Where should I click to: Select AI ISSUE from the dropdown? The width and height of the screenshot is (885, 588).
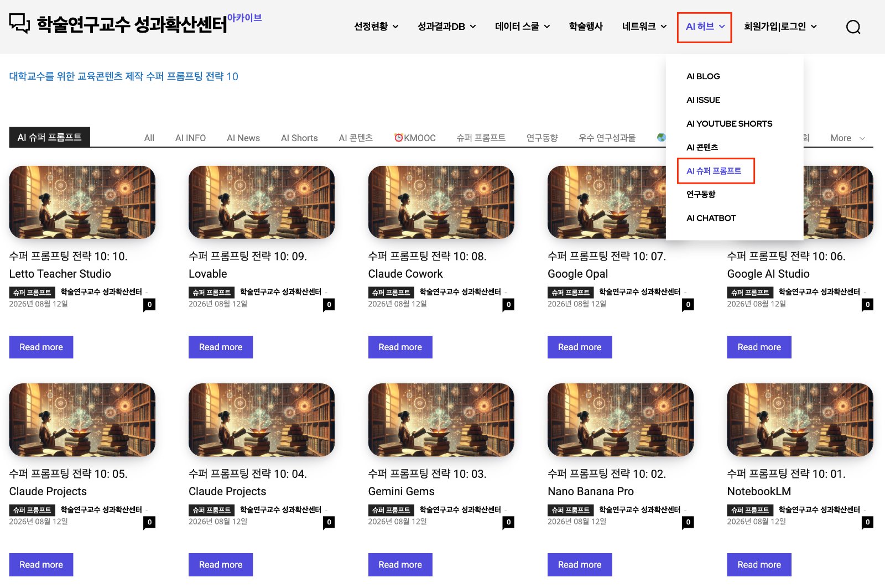(703, 100)
